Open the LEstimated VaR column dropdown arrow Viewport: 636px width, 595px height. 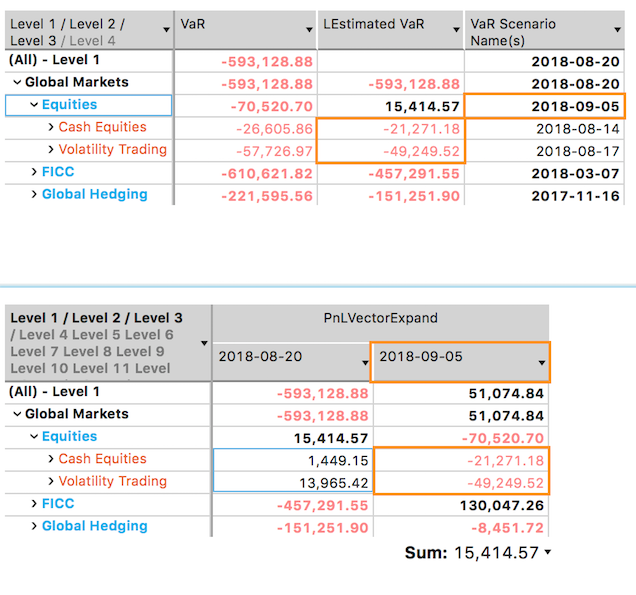pyautogui.click(x=455, y=30)
